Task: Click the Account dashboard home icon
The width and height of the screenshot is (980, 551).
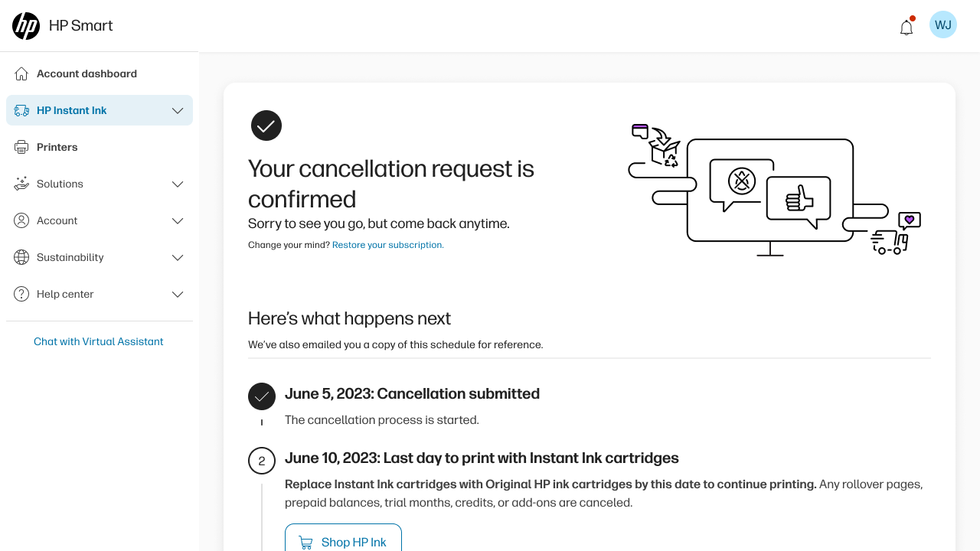Action: pyautogui.click(x=21, y=73)
